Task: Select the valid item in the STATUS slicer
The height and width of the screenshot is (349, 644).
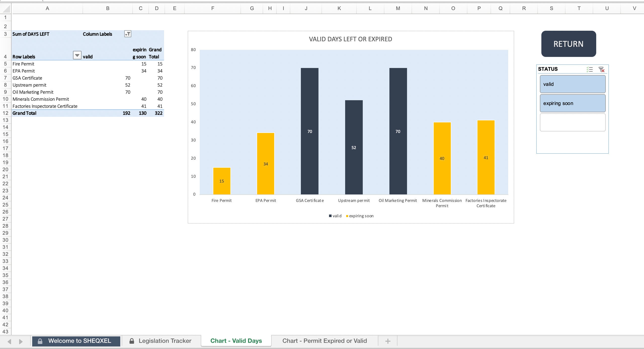Action: click(573, 84)
